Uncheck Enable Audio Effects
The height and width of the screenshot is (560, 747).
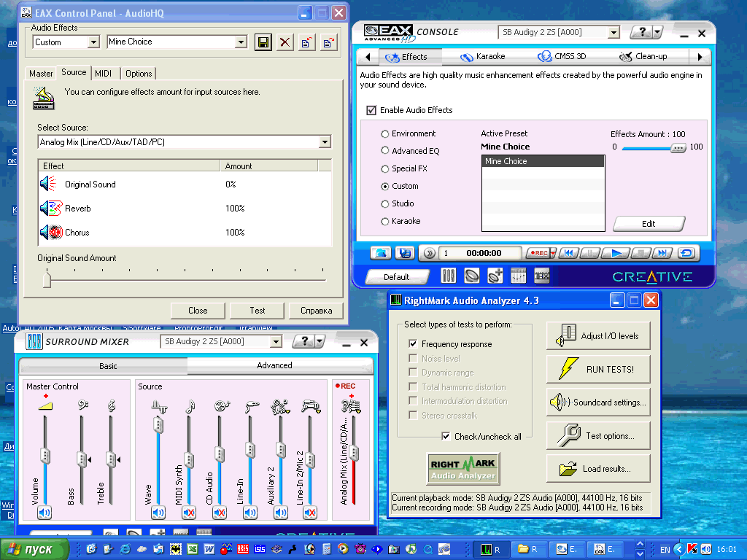[x=371, y=111]
